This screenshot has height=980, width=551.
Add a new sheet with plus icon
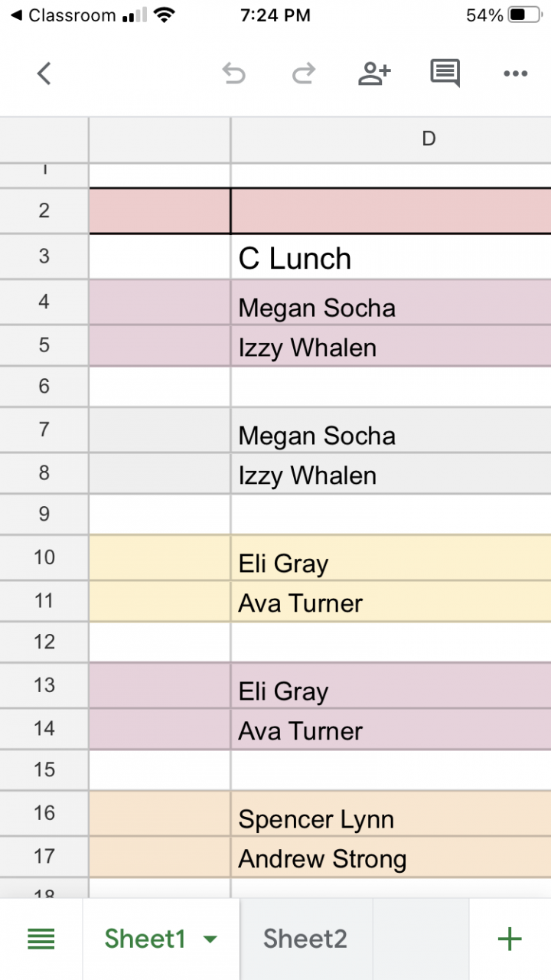pos(510,939)
